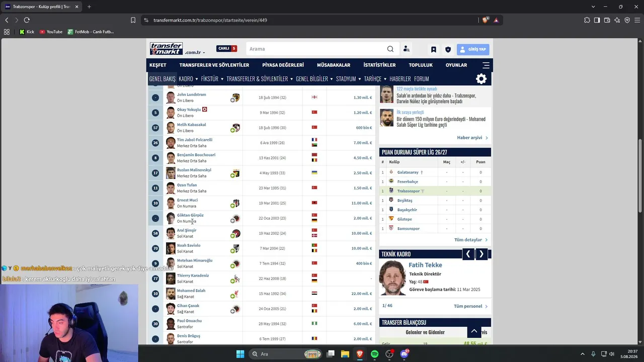Screen dimensions: 644x362
Task: Reload the page with the refresh icon
Action: pyautogui.click(x=27, y=20)
